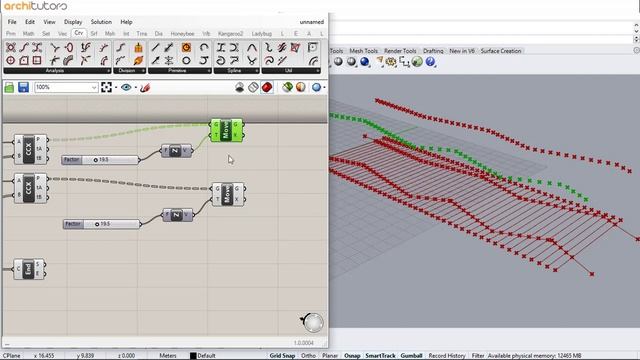Click Rhino's yellow gear options icon
The image size is (640, 360).
click(391, 62)
